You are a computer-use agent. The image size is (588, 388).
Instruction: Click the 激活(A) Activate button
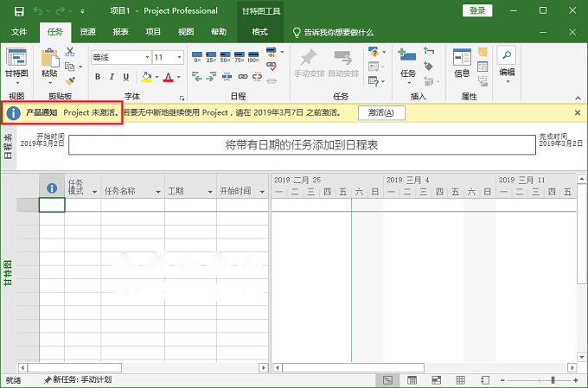381,112
